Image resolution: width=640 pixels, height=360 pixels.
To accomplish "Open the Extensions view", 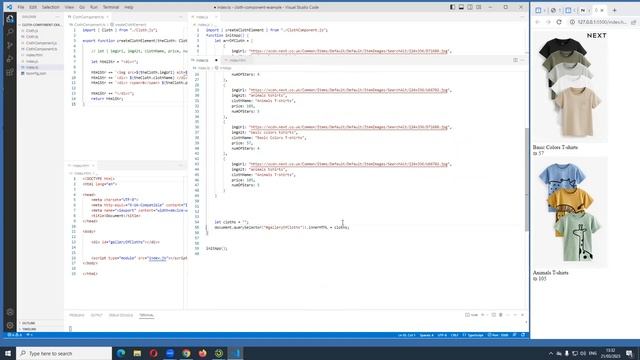I will pos(10,73).
